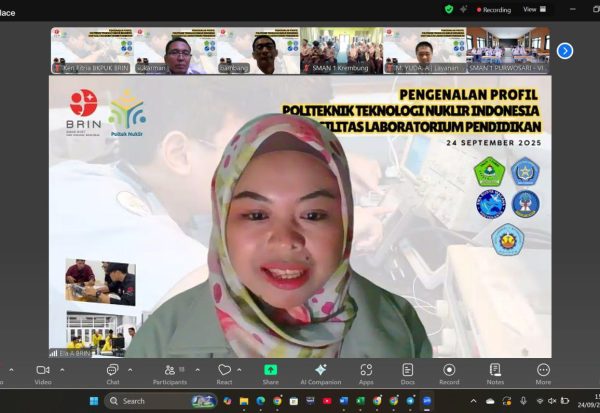Image resolution: width=600 pixels, height=413 pixels.
Task: Click the green encryption shield icon
Action: coord(449,9)
